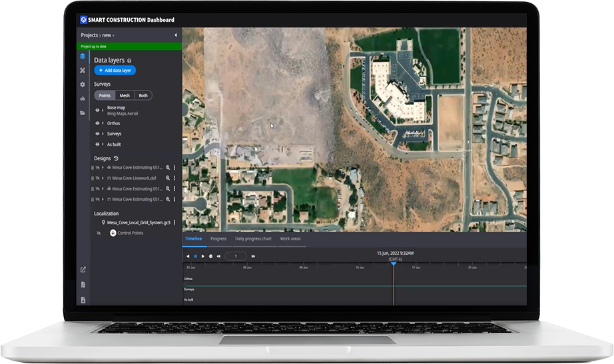Click the share/export external link icon
Viewport: 614px width, 364px height.
pyautogui.click(x=83, y=270)
